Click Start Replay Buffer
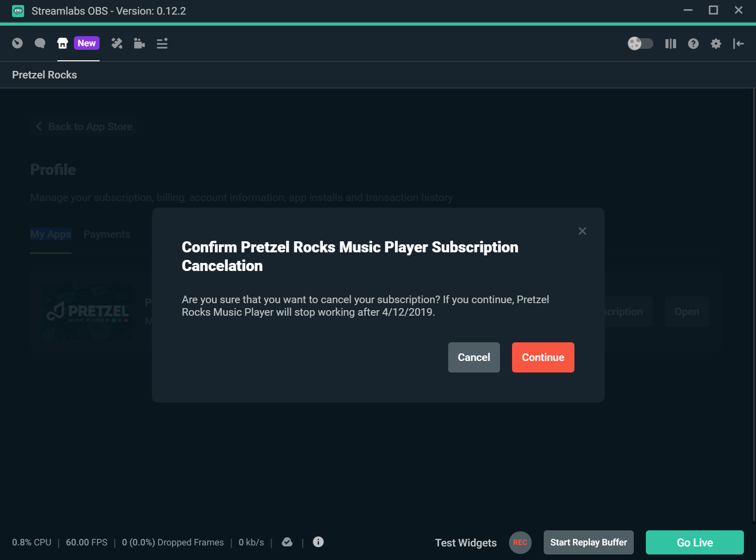The image size is (756, 560). pyautogui.click(x=589, y=542)
